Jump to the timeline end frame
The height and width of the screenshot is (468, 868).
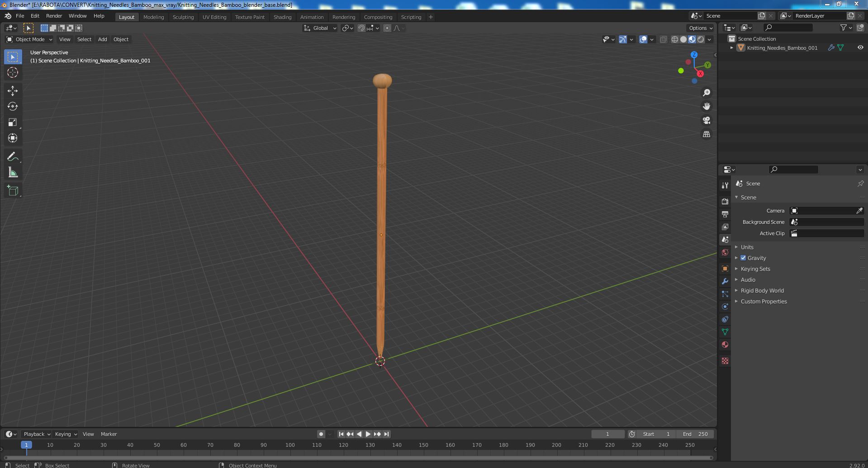coord(386,434)
